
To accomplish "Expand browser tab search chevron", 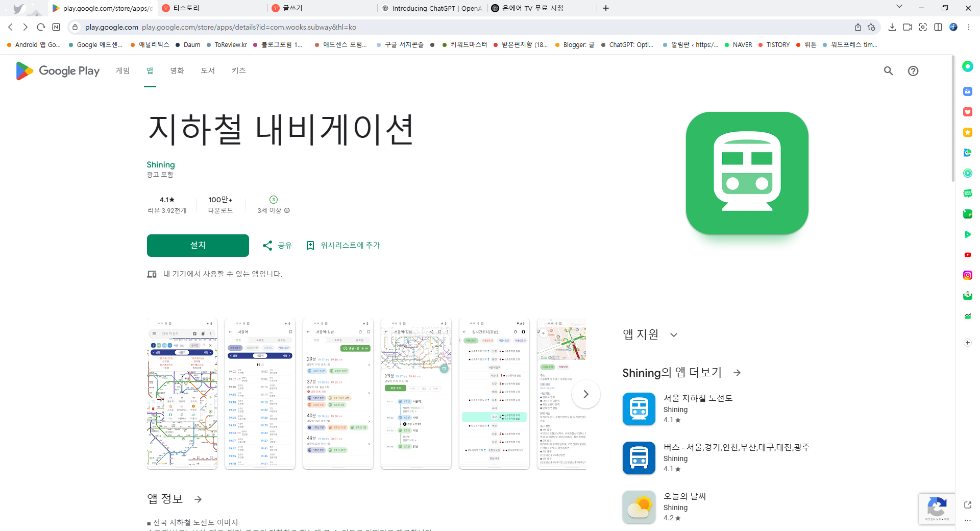I will [899, 8].
